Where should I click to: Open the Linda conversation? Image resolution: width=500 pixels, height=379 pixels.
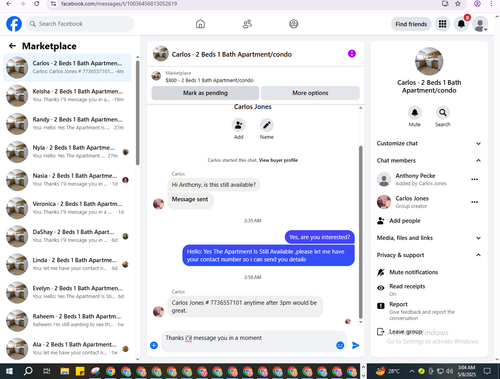click(67, 264)
